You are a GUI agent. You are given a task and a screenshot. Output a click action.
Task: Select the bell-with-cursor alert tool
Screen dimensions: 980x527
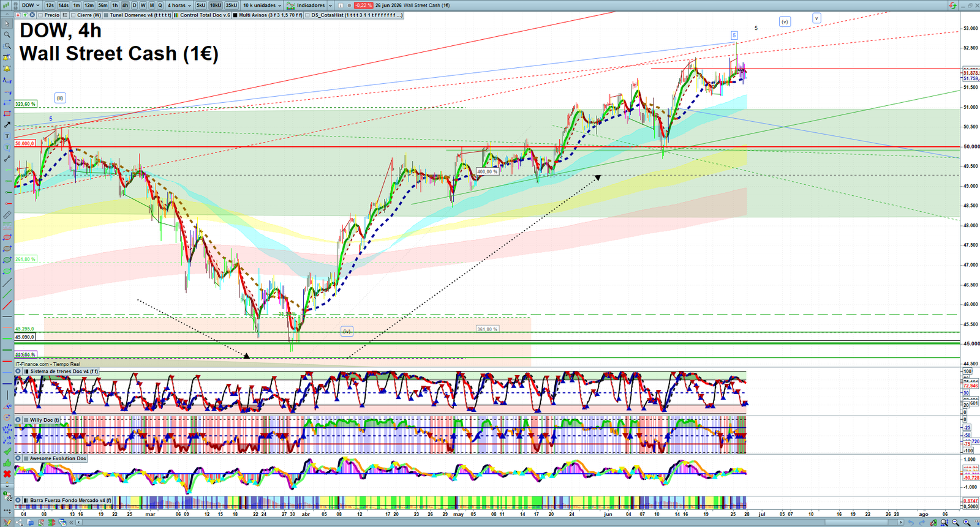(7, 57)
